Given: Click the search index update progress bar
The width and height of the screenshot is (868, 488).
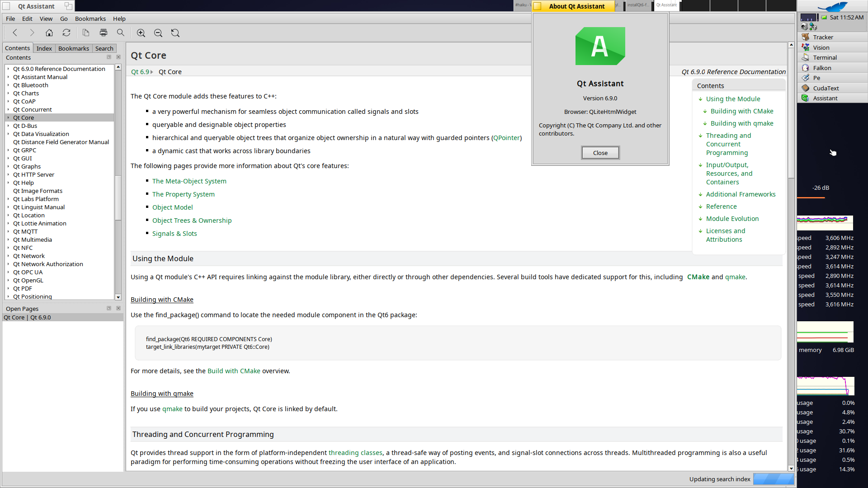Looking at the screenshot, I should point(773,479).
